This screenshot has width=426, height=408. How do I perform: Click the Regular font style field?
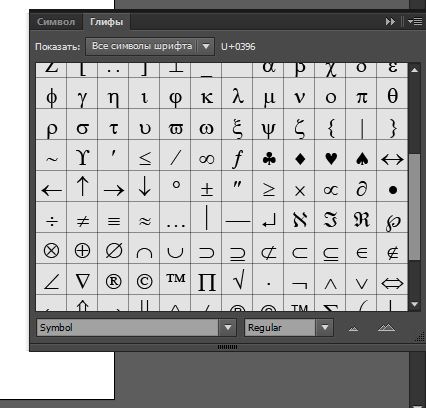pyautogui.click(x=281, y=328)
